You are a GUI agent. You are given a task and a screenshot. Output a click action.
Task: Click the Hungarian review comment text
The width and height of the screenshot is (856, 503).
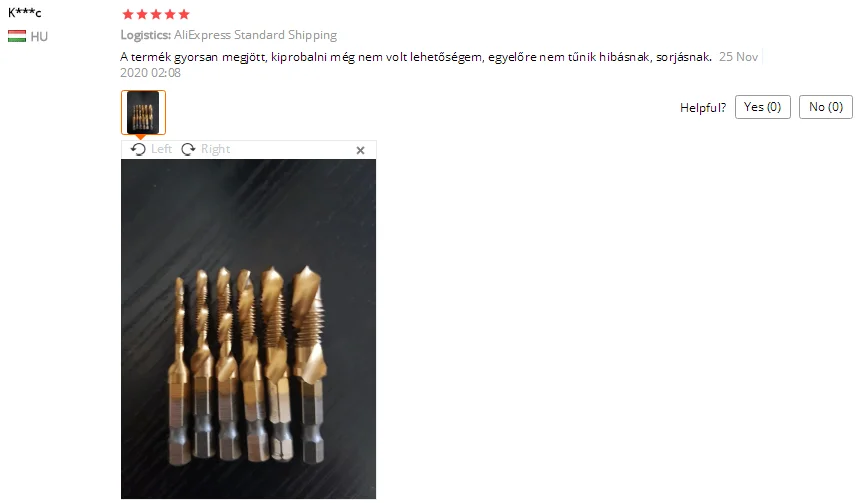click(416, 57)
